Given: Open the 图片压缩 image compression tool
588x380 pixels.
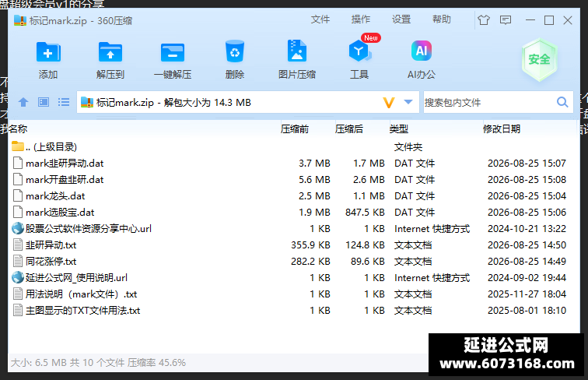Looking at the screenshot, I should [297, 51].
